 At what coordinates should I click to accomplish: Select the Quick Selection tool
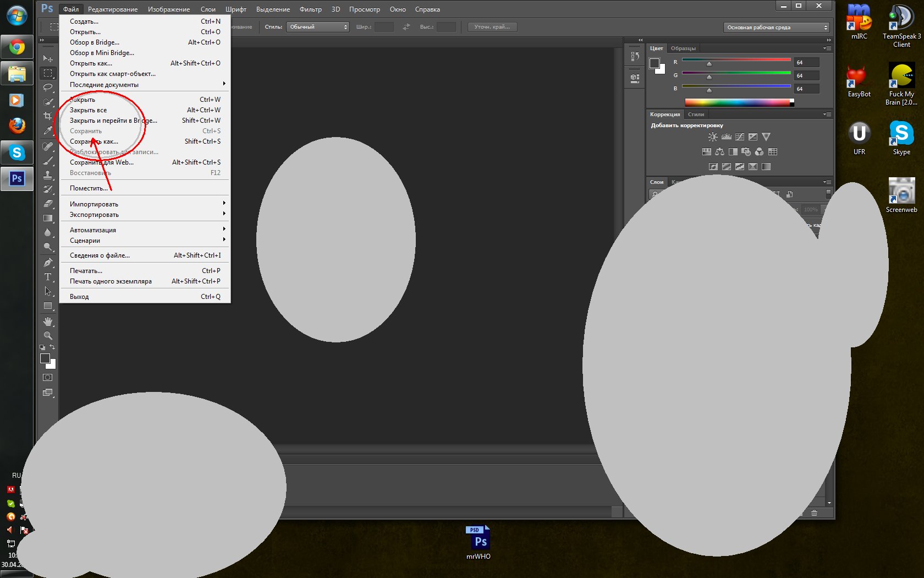point(48,102)
